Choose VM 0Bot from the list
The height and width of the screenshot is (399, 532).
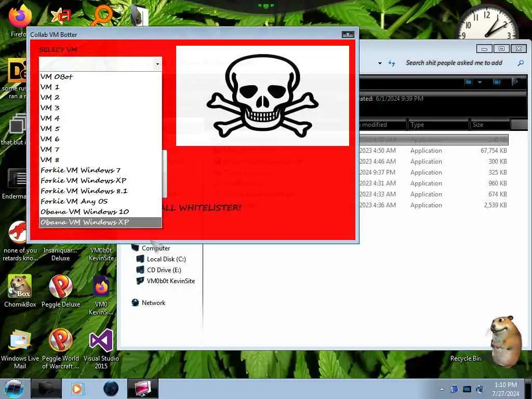tap(100, 77)
